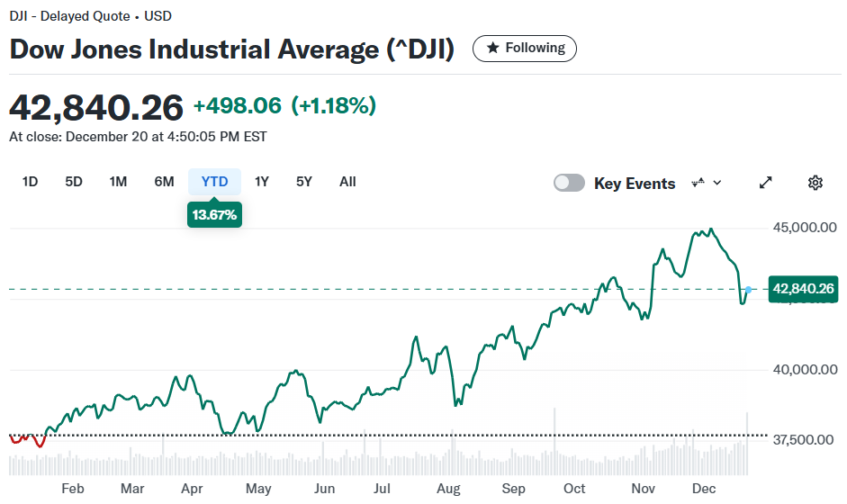Click the Nov month axis label
Screen dimensions: 847x504
click(x=643, y=489)
